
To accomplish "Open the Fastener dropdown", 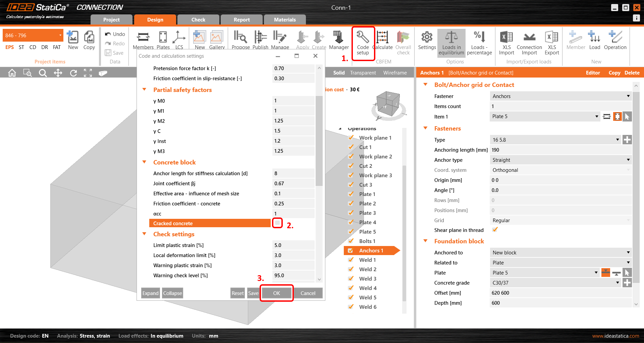I will (x=561, y=96).
